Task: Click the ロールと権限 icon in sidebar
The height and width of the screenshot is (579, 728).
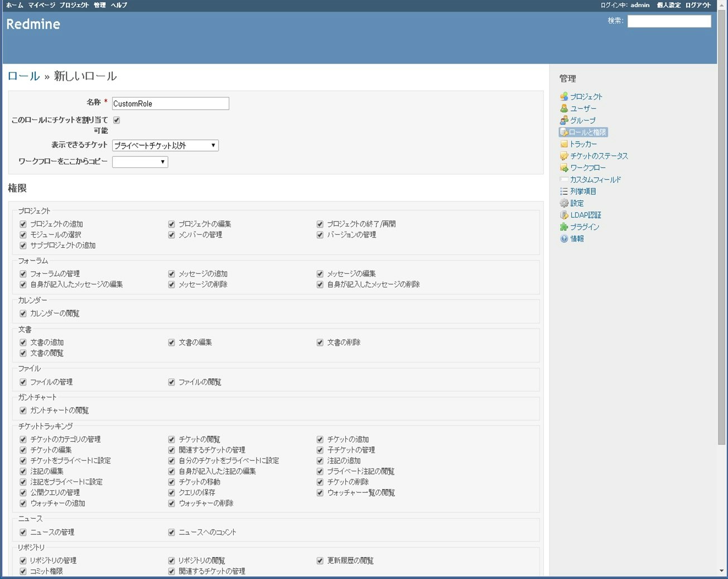Action: coord(564,132)
